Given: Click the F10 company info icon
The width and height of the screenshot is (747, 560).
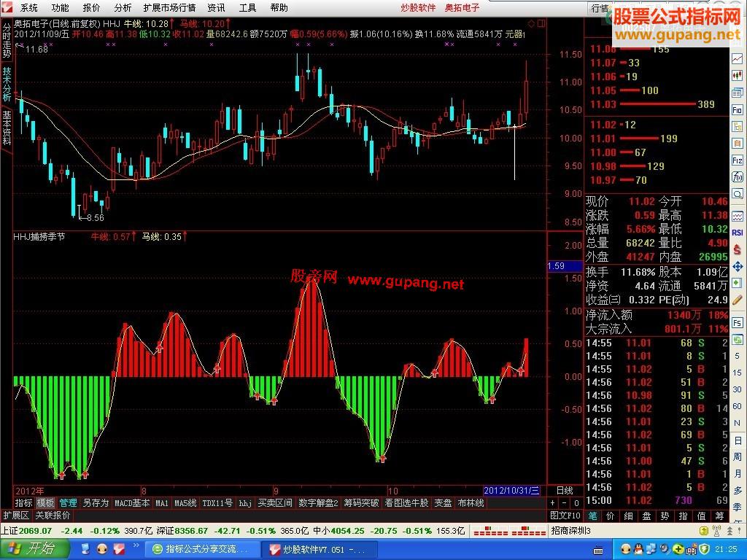Looking at the screenshot, I should click(x=737, y=110).
